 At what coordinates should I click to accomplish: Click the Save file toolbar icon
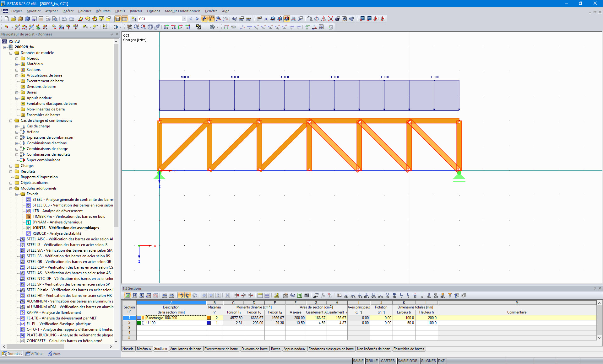34,19
